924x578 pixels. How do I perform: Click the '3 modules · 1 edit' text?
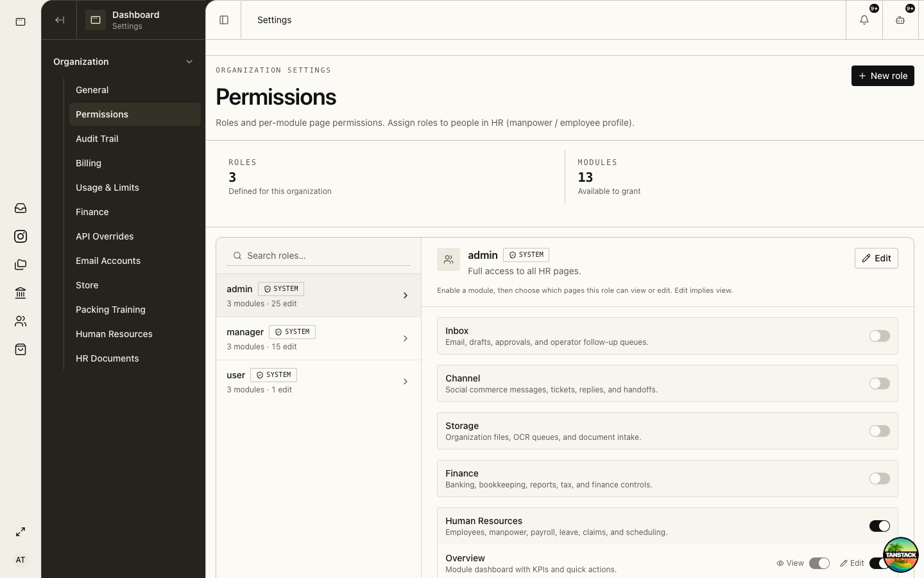point(259,390)
